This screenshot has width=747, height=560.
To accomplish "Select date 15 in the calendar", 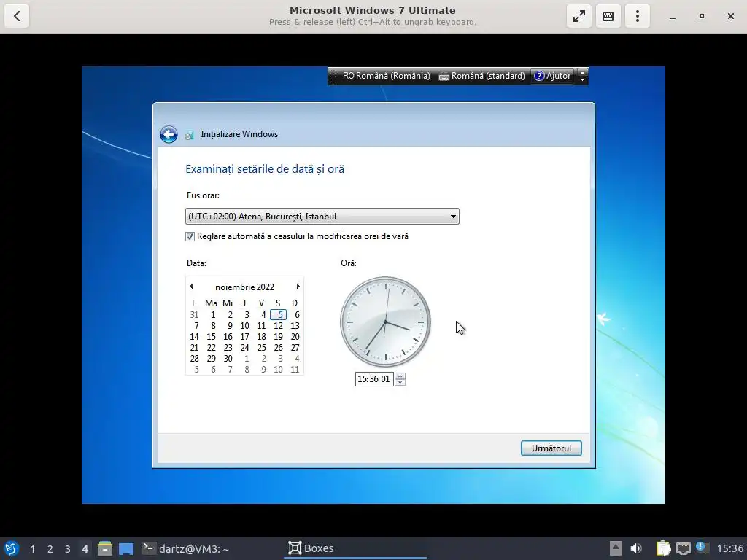I will pyautogui.click(x=211, y=337).
